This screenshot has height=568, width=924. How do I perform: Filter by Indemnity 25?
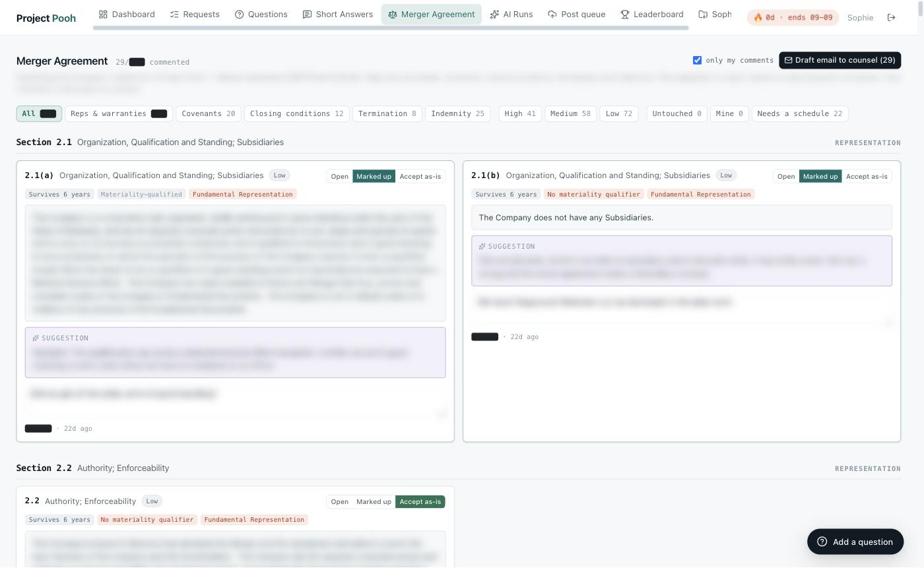coord(457,113)
